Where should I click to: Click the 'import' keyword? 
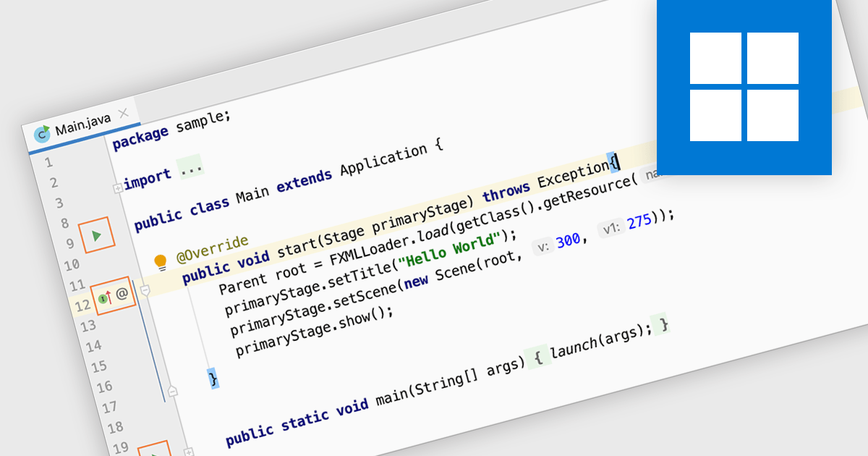click(x=148, y=177)
